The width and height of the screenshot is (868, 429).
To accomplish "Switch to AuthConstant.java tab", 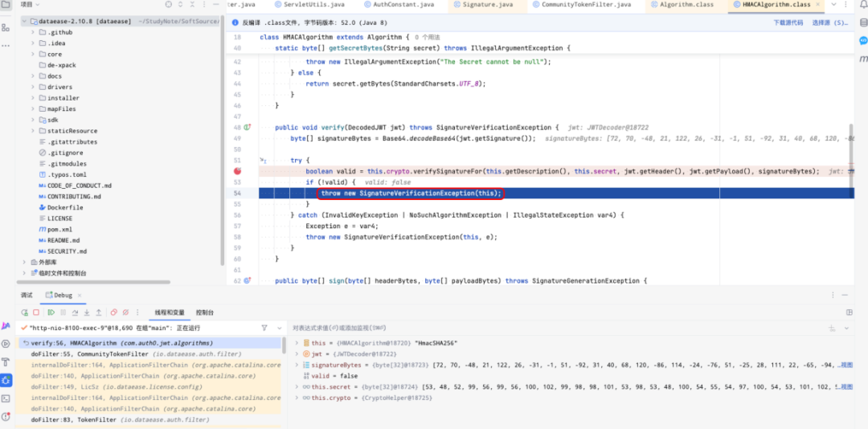I will pyautogui.click(x=399, y=5).
